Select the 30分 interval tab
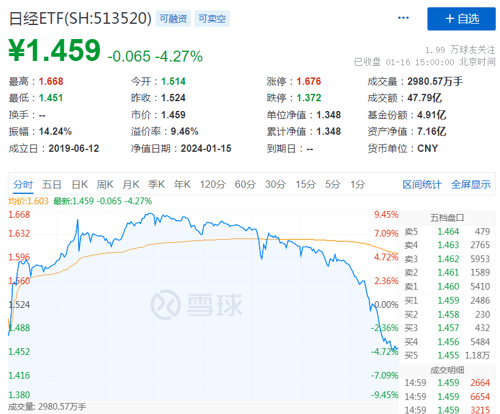 click(275, 184)
